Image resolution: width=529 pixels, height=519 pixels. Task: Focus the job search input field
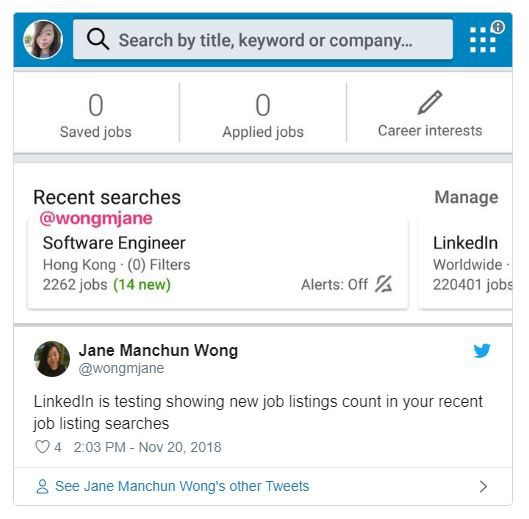[x=263, y=39]
